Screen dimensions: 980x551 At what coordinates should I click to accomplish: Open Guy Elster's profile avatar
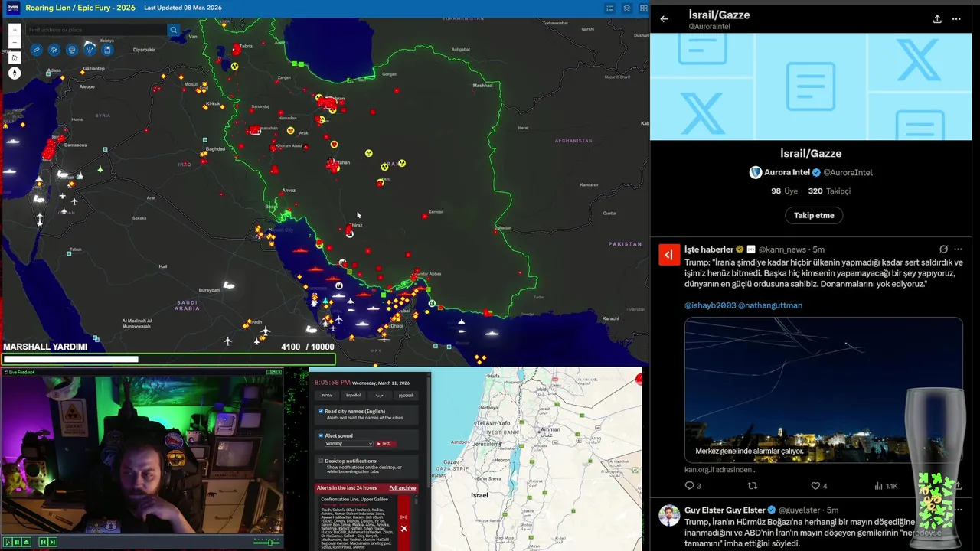pos(669,515)
